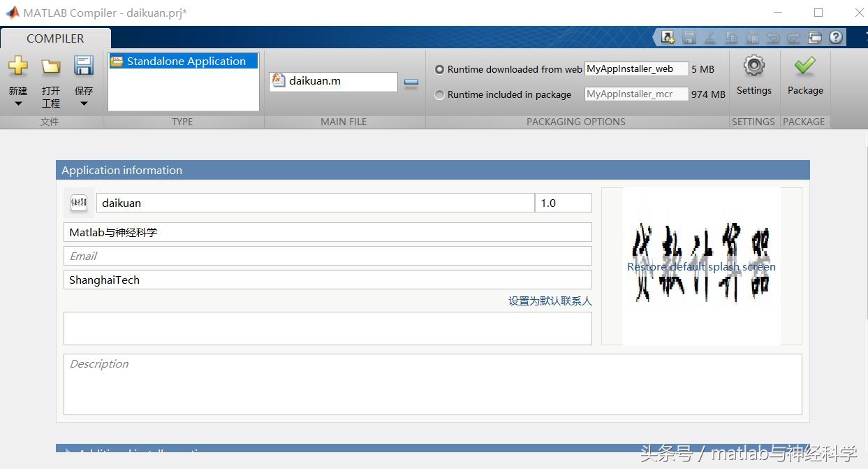This screenshot has height=469, width=868.
Task: Select the Standalone Application type
Action: pyautogui.click(x=183, y=61)
